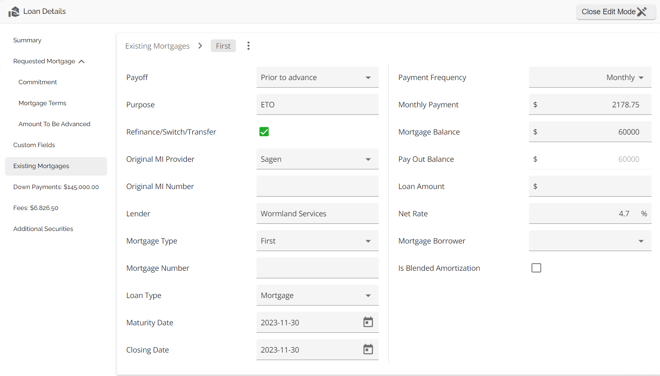
Task: Open the three-dot options menu beside First
Action: pyautogui.click(x=248, y=46)
